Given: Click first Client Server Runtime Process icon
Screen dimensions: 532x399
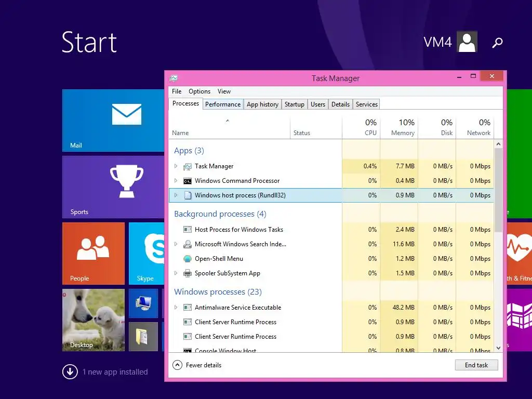Looking at the screenshot, I should pyautogui.click(x=187, y=322).
